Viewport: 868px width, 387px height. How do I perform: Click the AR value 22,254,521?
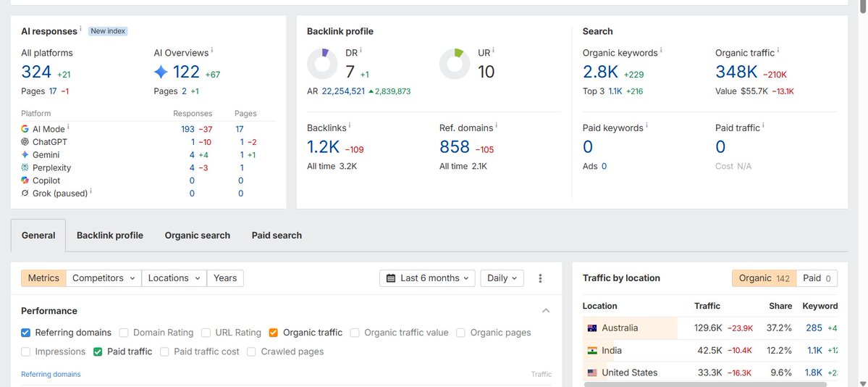[x=342, y=91]
